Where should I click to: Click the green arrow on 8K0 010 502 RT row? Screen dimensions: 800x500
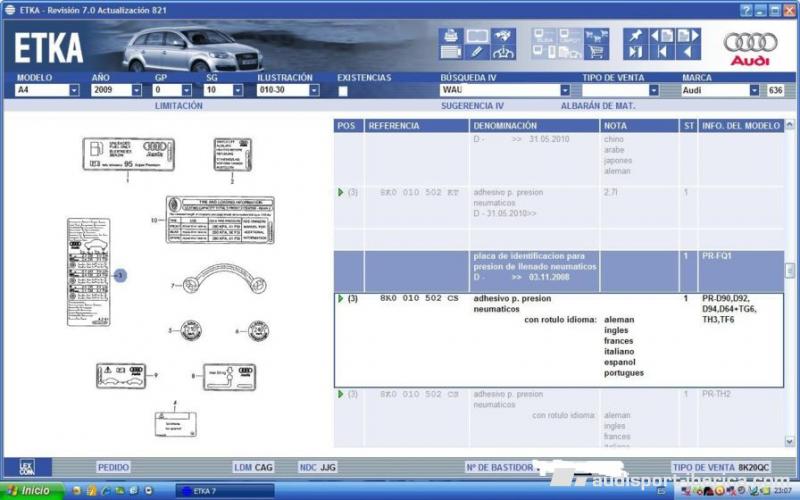(341, 192)
